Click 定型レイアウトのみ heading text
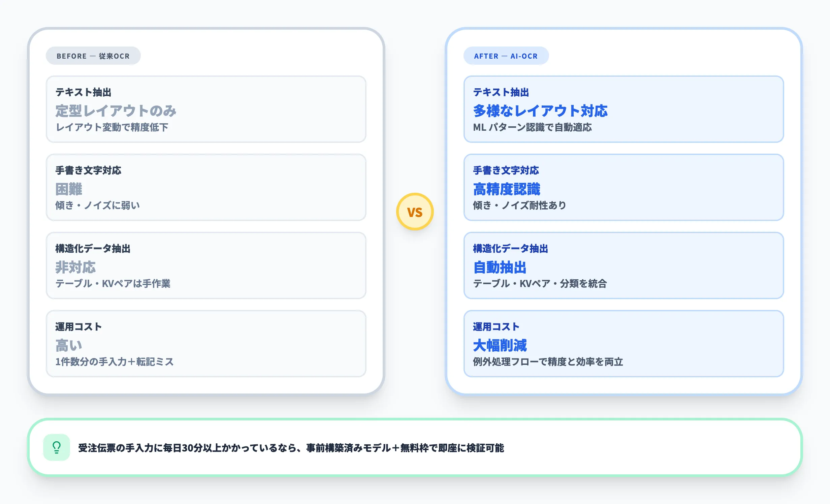The image size is (830, 504). point(116,111)
